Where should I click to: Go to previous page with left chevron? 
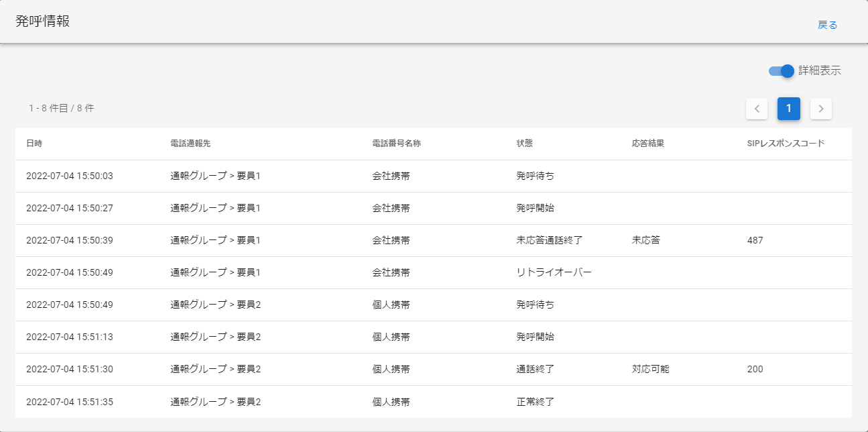(757, 109)
